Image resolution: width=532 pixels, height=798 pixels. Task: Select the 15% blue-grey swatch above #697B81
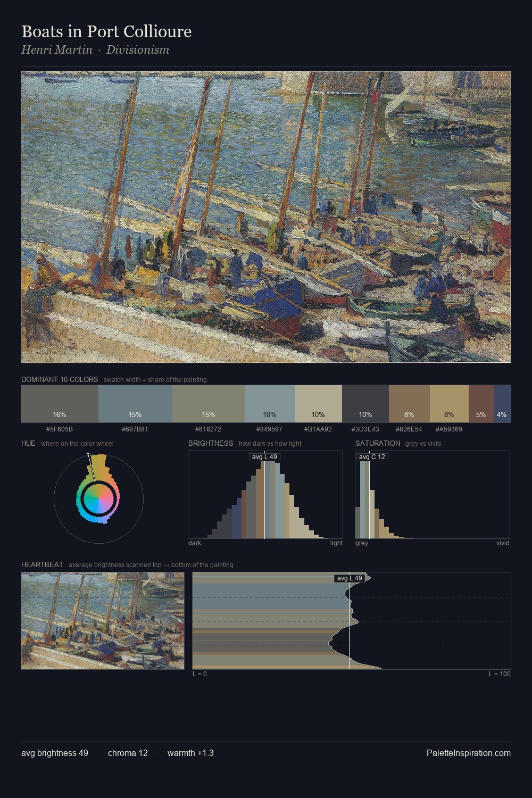(x=135, y=404)
